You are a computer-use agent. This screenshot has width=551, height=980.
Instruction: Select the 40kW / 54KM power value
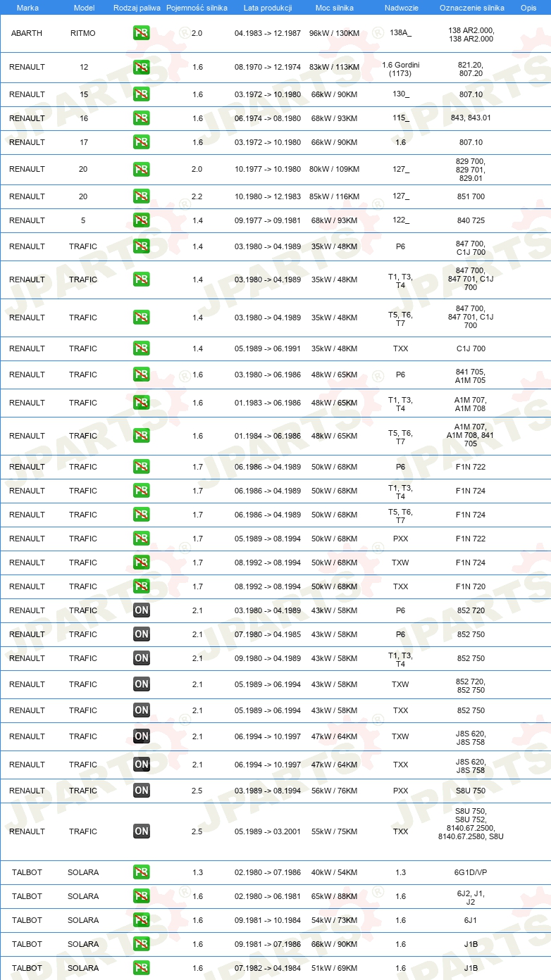point(333,872)
